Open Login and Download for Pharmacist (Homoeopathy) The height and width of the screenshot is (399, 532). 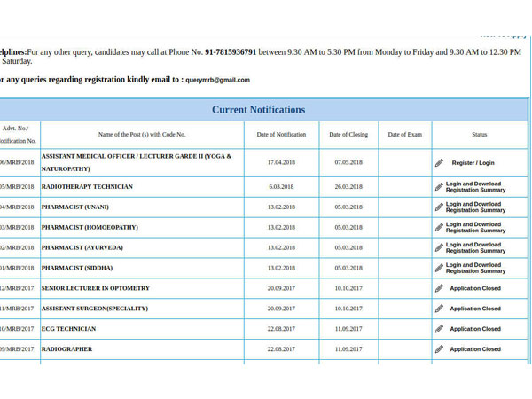(x=475, y=227)
